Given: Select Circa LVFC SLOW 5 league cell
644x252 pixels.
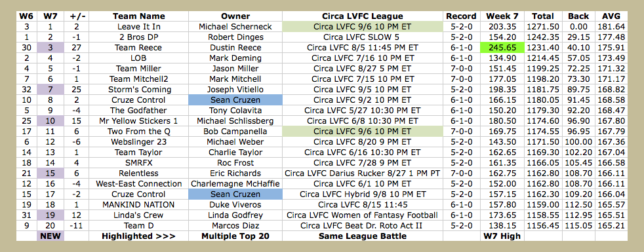Looking at the screenshot, I should click(363, 37).
